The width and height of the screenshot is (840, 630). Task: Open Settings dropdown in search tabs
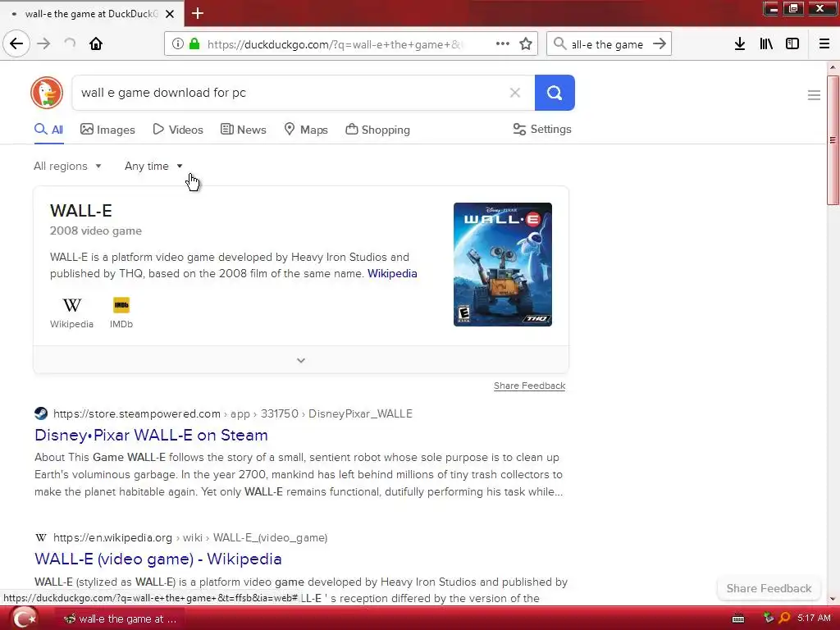click(x=542, y=129)
